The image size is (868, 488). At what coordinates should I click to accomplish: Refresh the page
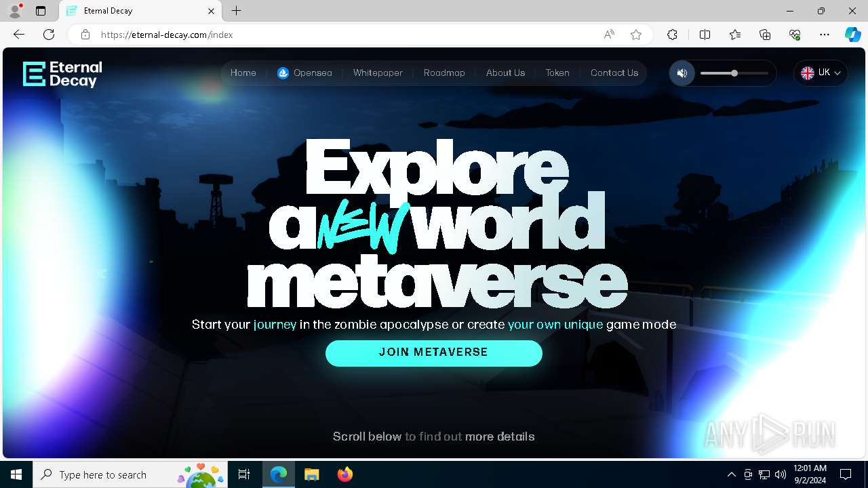coord(49,35)
